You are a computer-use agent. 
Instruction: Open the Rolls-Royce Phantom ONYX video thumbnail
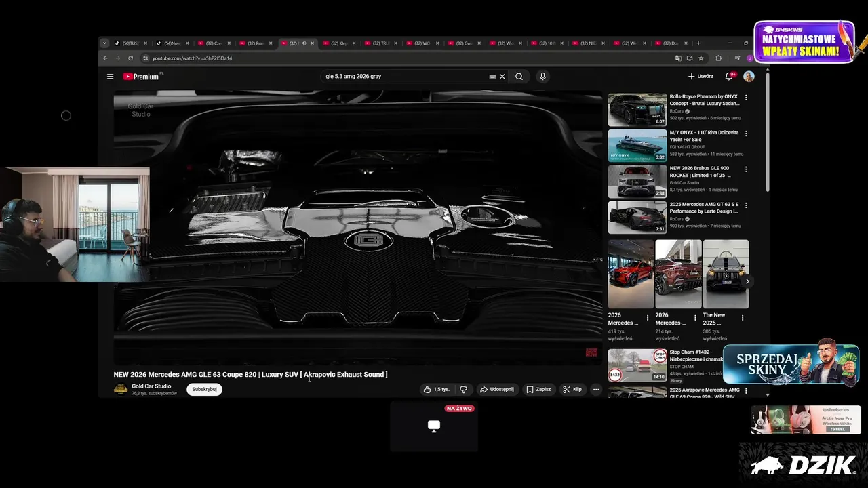tap(637, 110)
